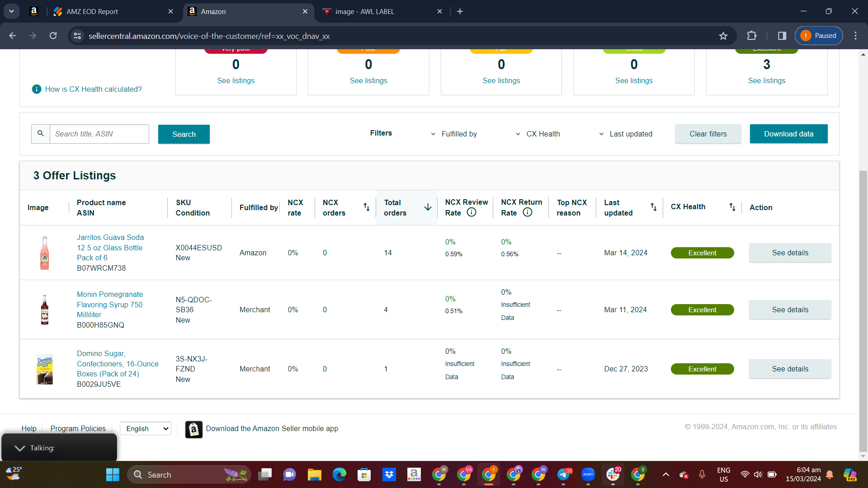Open the English language dropdown
Image resolution: width=868 pixels, height=488 pixels.
click(146, 428)
